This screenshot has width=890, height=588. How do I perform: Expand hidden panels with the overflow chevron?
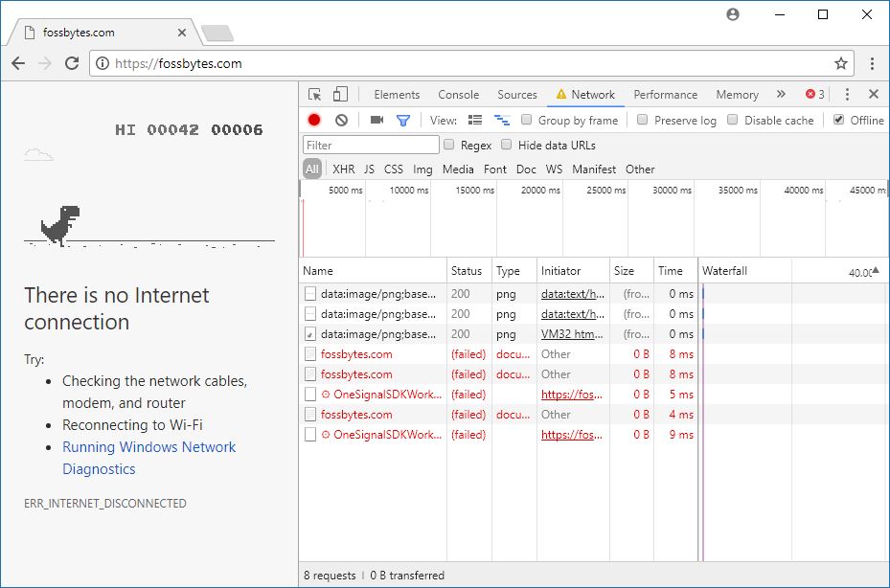tap(782, 94)
